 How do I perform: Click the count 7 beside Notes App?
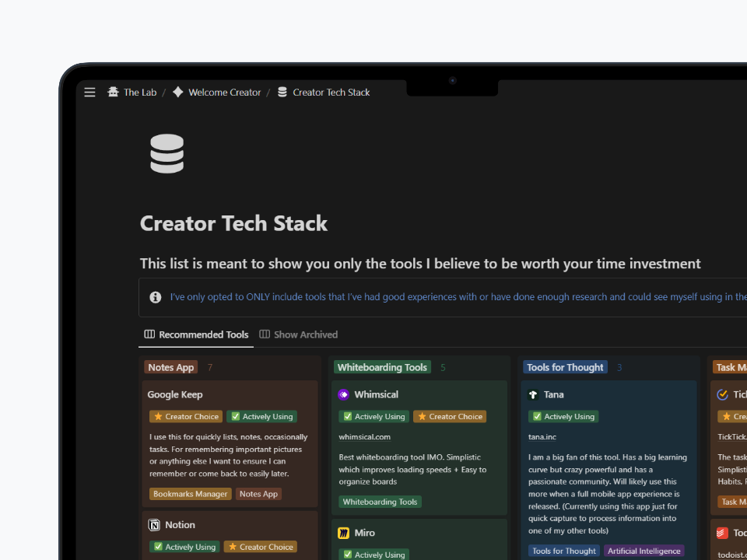point(210,368)
